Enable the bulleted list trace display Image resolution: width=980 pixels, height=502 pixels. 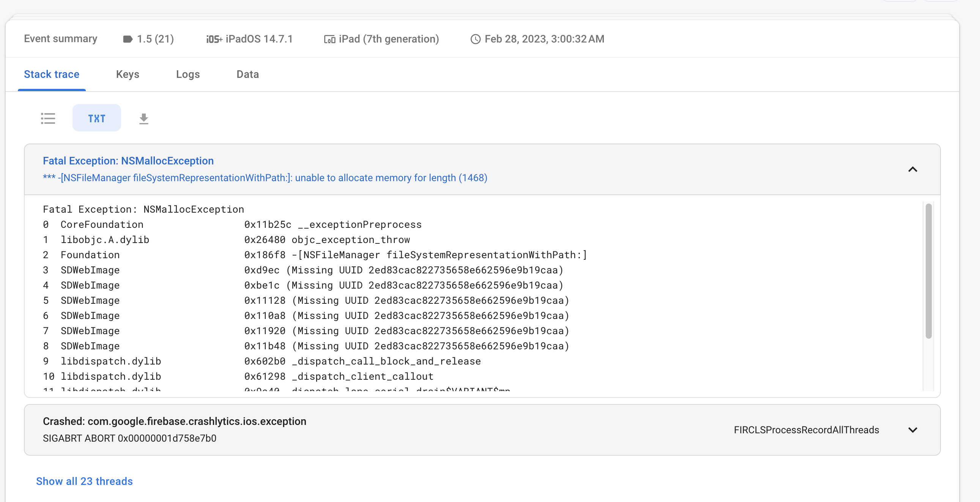tap(48, 118)
